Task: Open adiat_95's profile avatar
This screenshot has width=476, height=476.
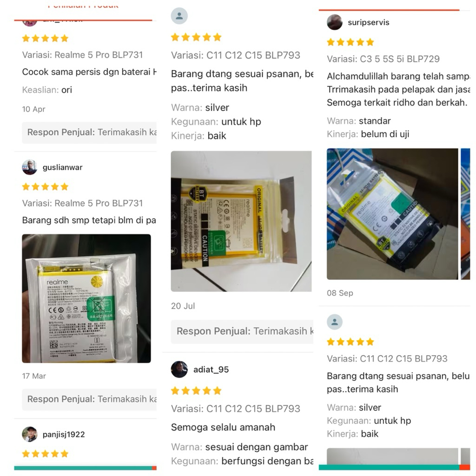Action: tap(179, 370)
